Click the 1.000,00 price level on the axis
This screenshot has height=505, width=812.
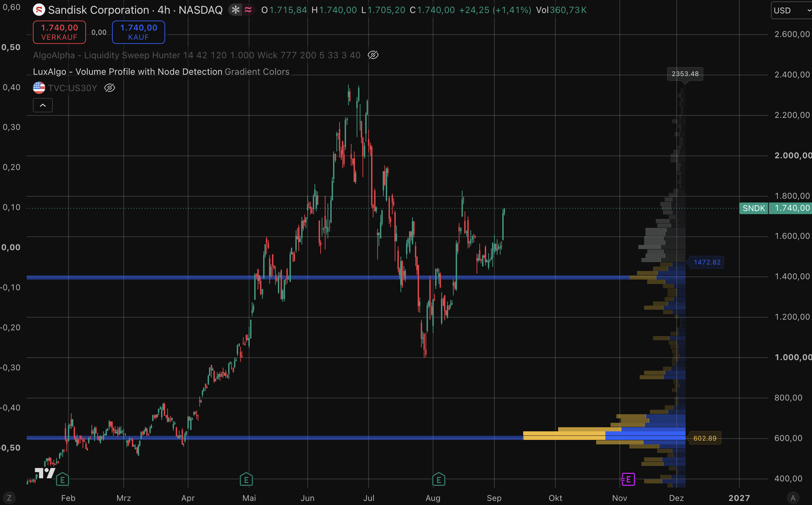tap(793, 357)
